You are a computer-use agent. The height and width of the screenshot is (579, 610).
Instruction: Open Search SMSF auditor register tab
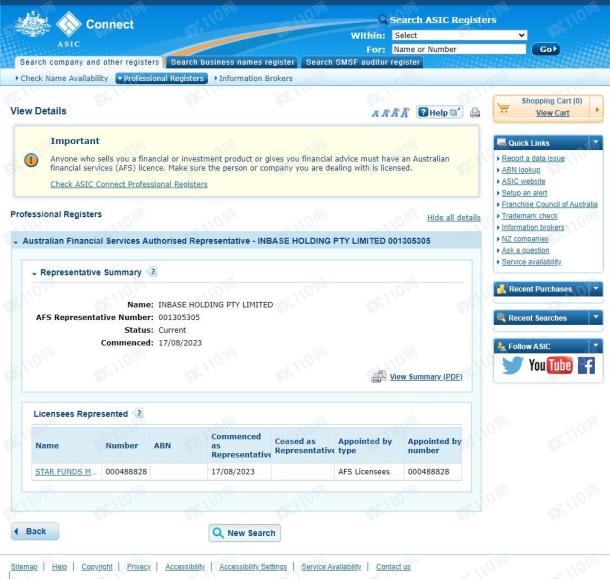[x=363, y=62]
